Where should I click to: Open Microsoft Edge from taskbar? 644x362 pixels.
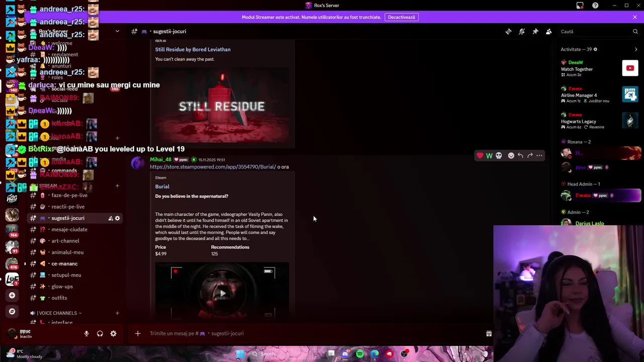click(374, 354)
